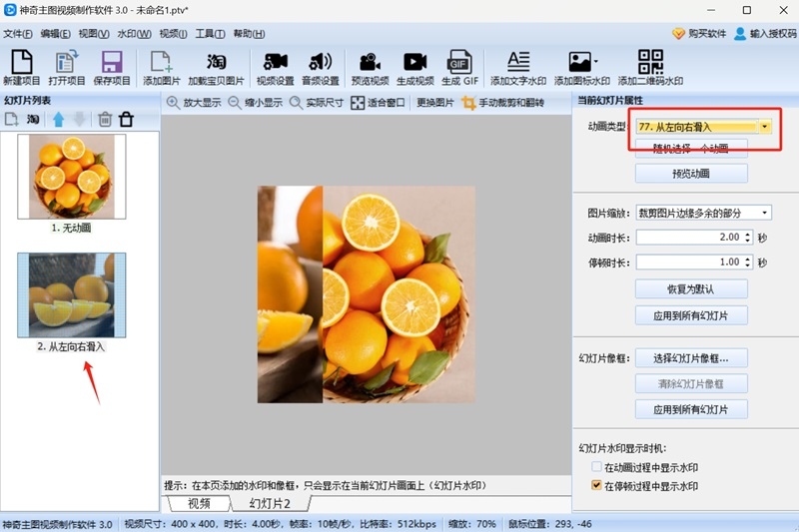Export a GIF with 生成 GIF
The width and height of the screenshot is (799, 532).
click(459, 67)
